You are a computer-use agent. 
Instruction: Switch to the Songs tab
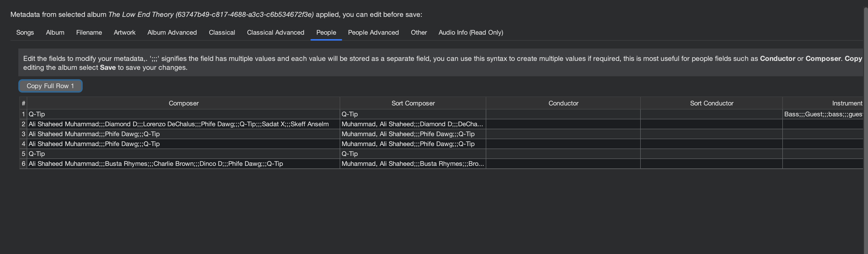pos(25,33)
